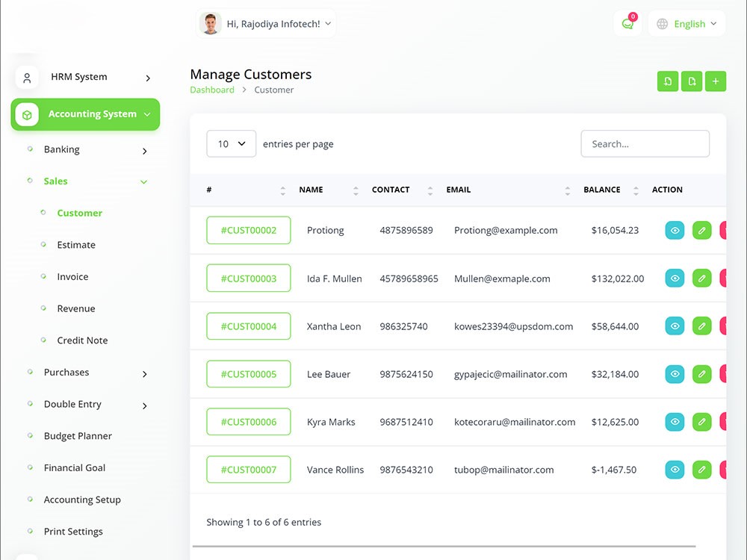Edit Ida F. Mullen using pencil icon
Image resolution: width=747 pixels, height=560 pixels.
tap(701, 278)
